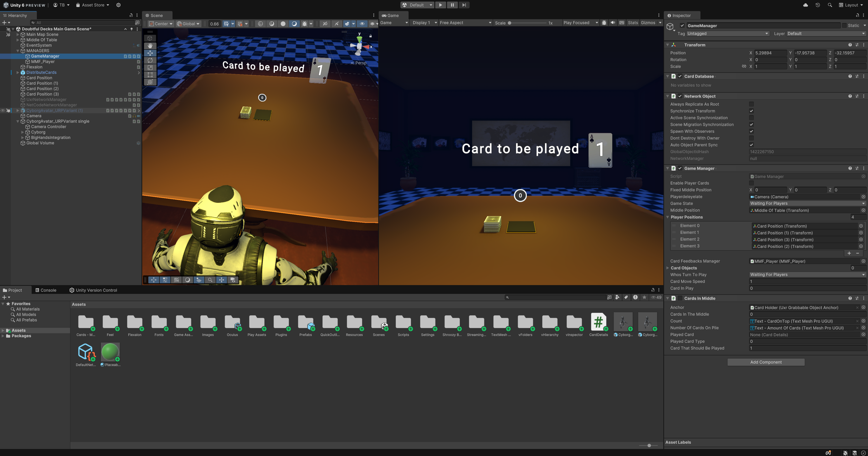Switch to the Console tab
Viewport: 868px width, 456px height.
pos(46,290)
